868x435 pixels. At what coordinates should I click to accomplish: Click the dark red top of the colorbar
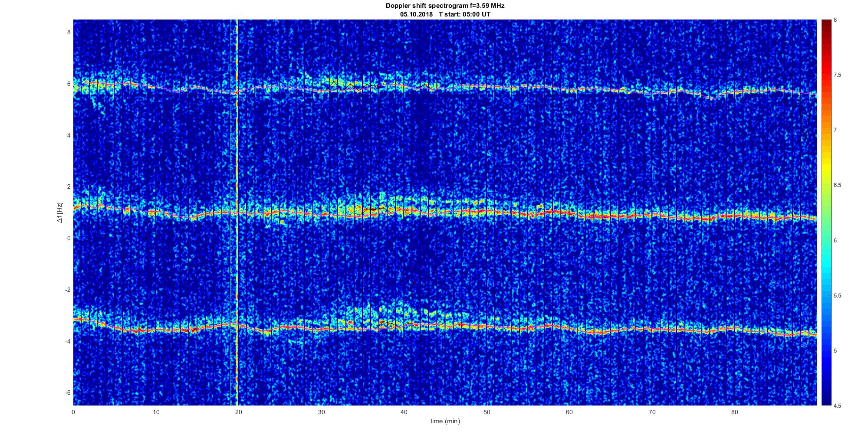pyautogui.click(x=826, y=23)
